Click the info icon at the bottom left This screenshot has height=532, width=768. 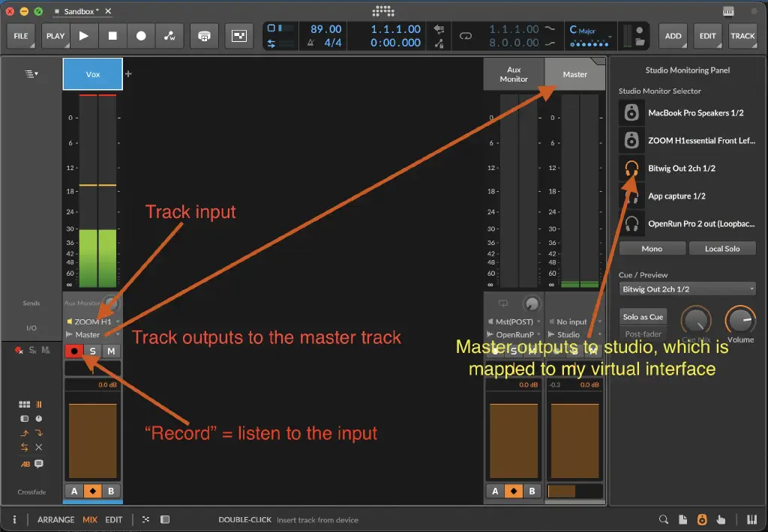(14, 519)
